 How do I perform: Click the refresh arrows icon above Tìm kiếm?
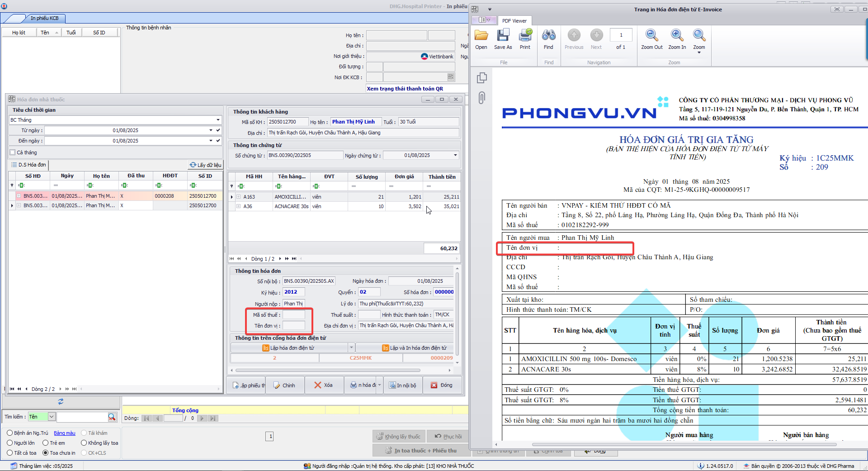click(61, 401)
